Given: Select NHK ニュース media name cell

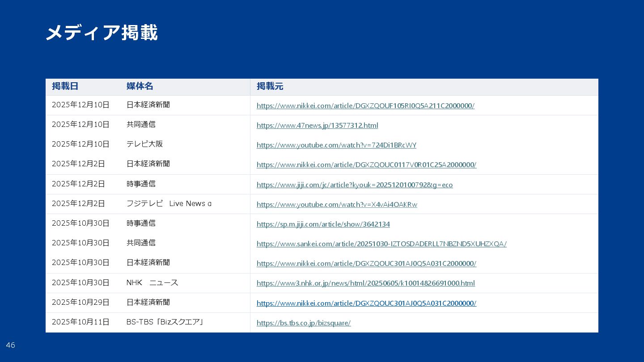Looking at the screenshot, I should pos(152,282).
